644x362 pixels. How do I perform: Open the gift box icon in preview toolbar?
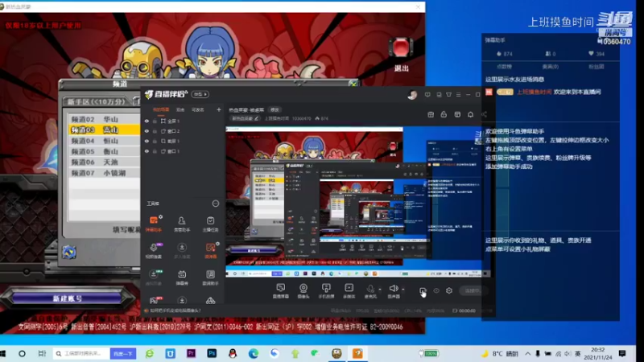coord(431,114)
